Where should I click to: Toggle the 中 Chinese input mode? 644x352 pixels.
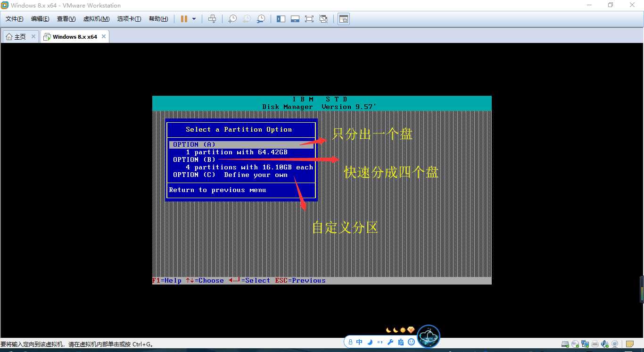(x=359, y=342)
